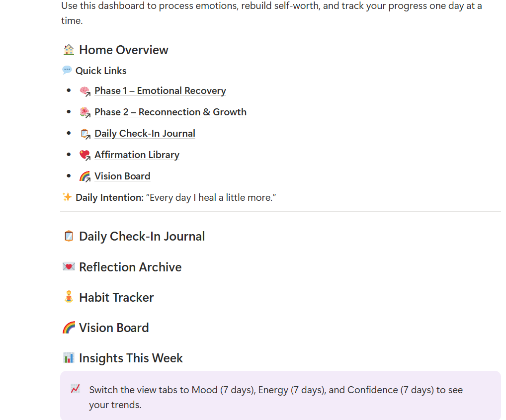Click the meditating person icon by Habit Tracker
This screenshot has width=506, height=420.
(69, 297)
